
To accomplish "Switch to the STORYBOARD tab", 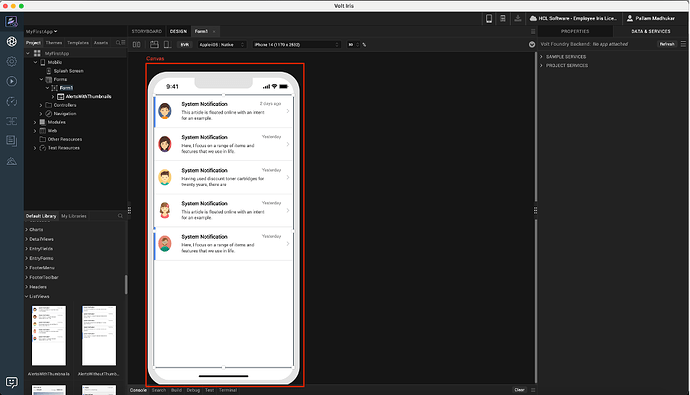I will (147, 31).
